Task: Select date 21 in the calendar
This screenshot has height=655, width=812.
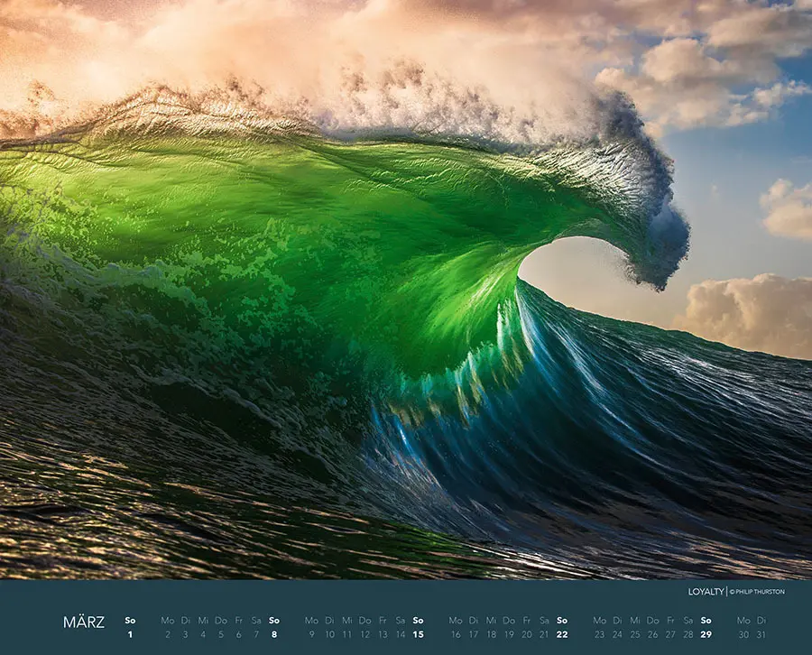Action: coord(544,634)
